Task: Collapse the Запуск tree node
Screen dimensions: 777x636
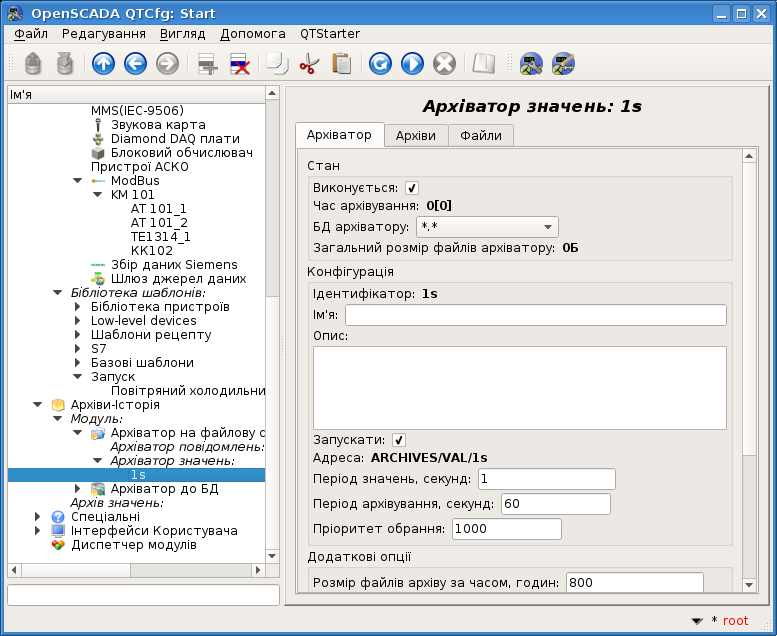Action: click(x=78, y=377)
